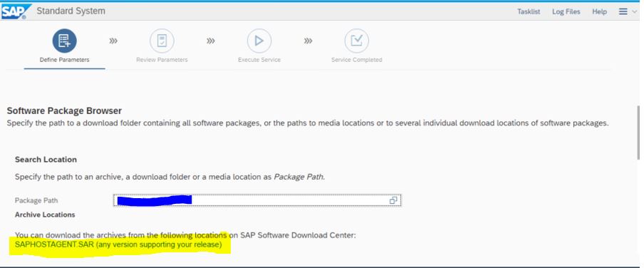Click the SAP logo

[x=16, y=11]
